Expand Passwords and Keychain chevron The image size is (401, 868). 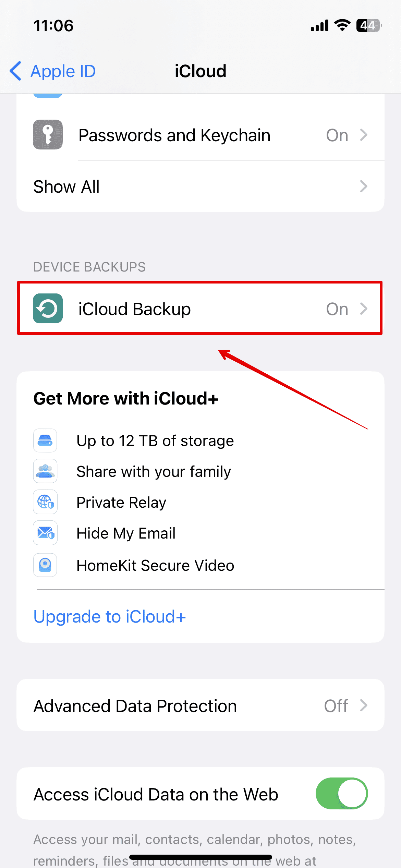pyautogui.click(x=364, y=135)
